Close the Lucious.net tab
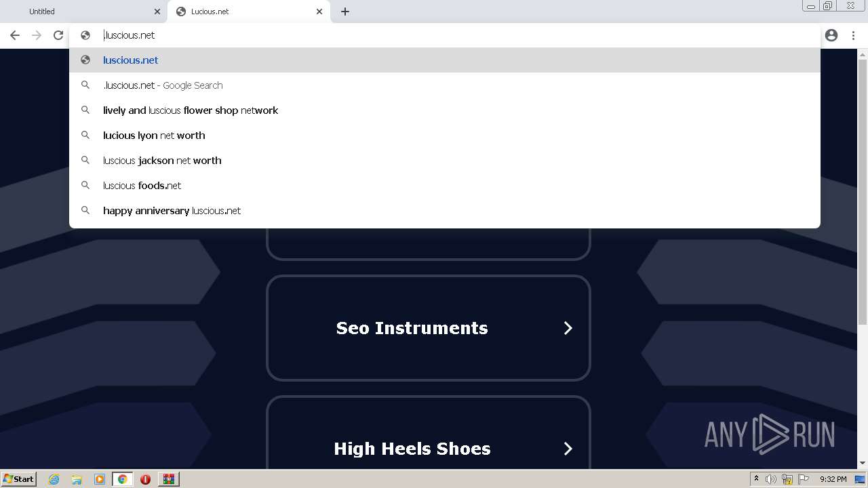This screenshot has height=488, width=868. pos(319,12)
